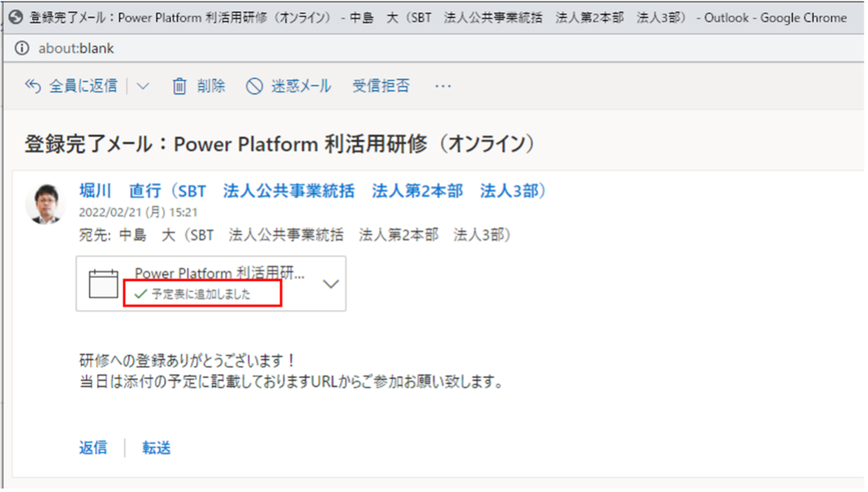Click the site info icon in address bar

23,49
